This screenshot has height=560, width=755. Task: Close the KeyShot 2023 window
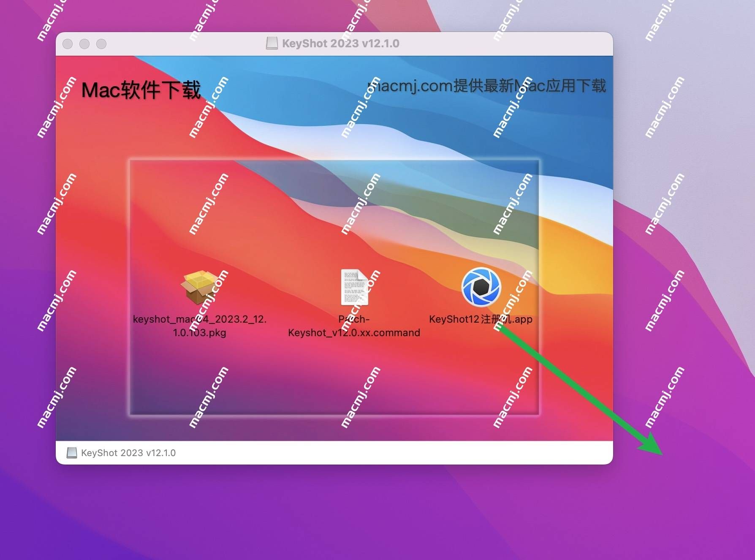point(68,44)
